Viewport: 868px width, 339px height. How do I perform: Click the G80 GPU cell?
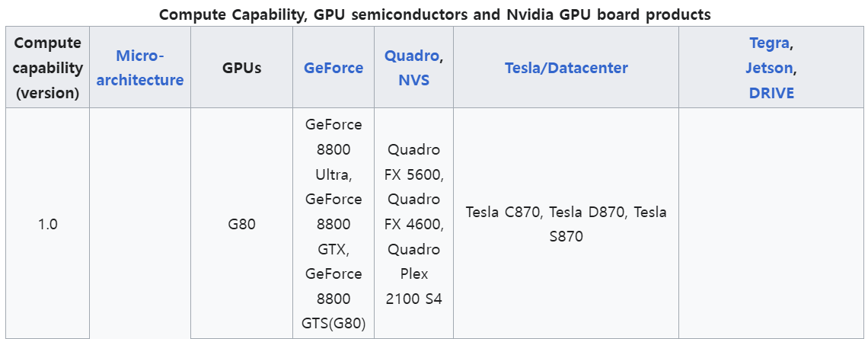pyautogui.click(x=242, y=224)
